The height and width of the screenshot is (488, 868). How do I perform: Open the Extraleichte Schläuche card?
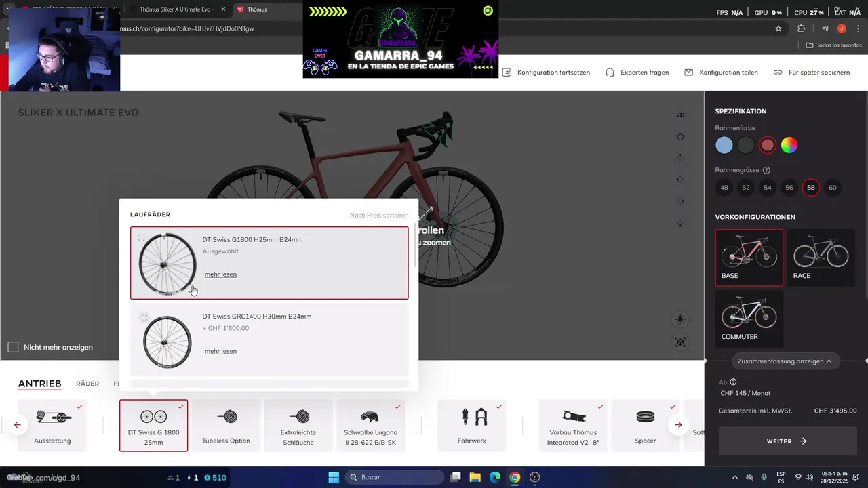(x=298, y=426)
